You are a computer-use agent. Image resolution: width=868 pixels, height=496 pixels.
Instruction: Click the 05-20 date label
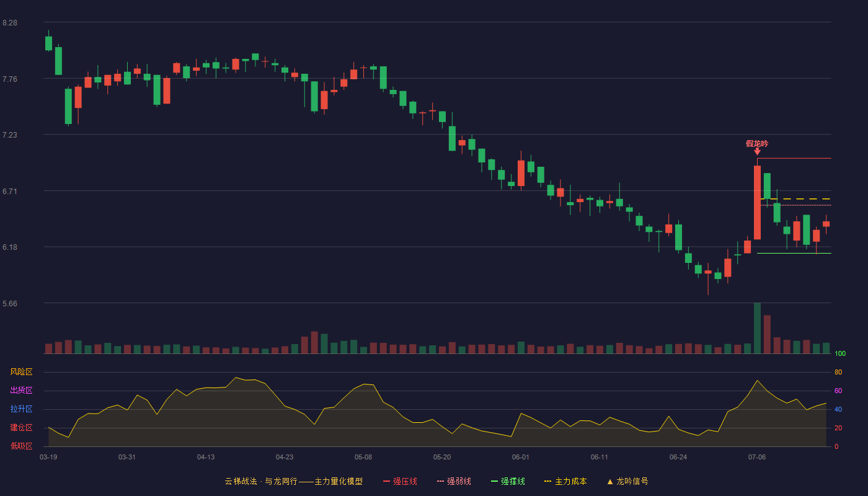click(x=442, y=457)
